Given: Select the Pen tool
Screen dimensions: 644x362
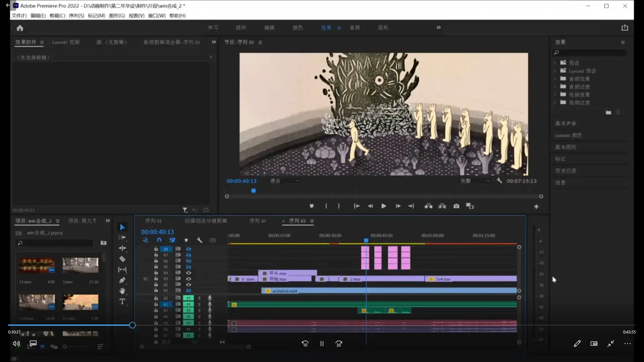Looking at the screenshot, I should (x=122, y=280).
